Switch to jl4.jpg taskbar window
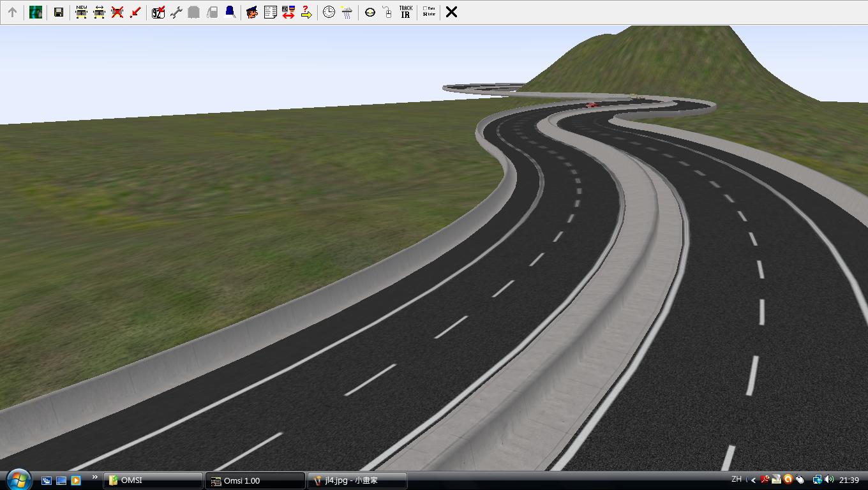Screen dimensions: 868x490 (x=357, y=480)
